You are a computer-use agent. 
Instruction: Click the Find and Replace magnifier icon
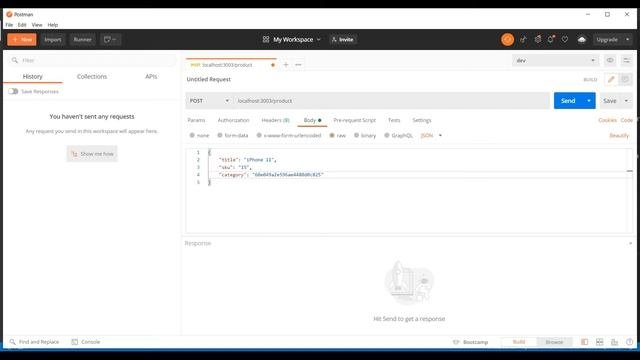(13, 342)
